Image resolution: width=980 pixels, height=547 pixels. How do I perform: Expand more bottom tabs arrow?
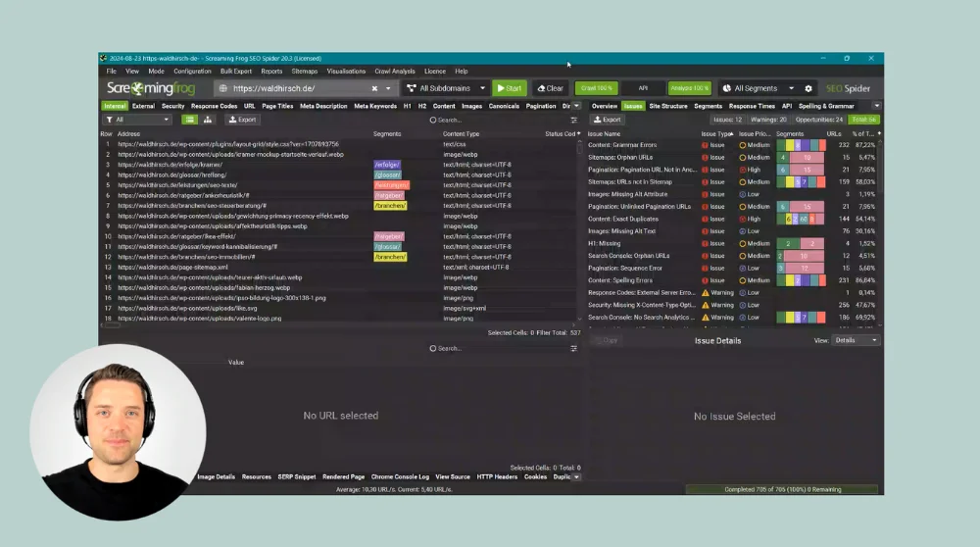pos(577,477)
